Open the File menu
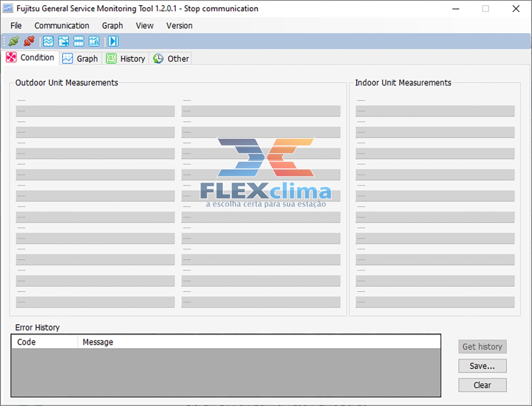This screenshot has height=406, width=532. (16, 26)
